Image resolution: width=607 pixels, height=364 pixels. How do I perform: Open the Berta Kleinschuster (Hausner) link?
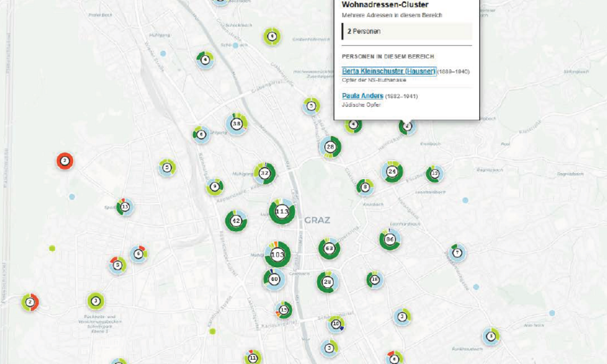pyautogui.click(x=389, y=71)
